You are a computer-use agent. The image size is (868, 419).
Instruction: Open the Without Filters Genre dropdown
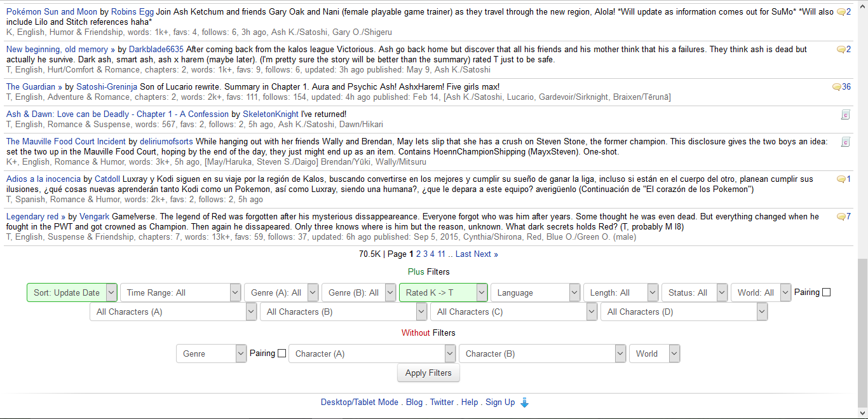pos(211,354)
